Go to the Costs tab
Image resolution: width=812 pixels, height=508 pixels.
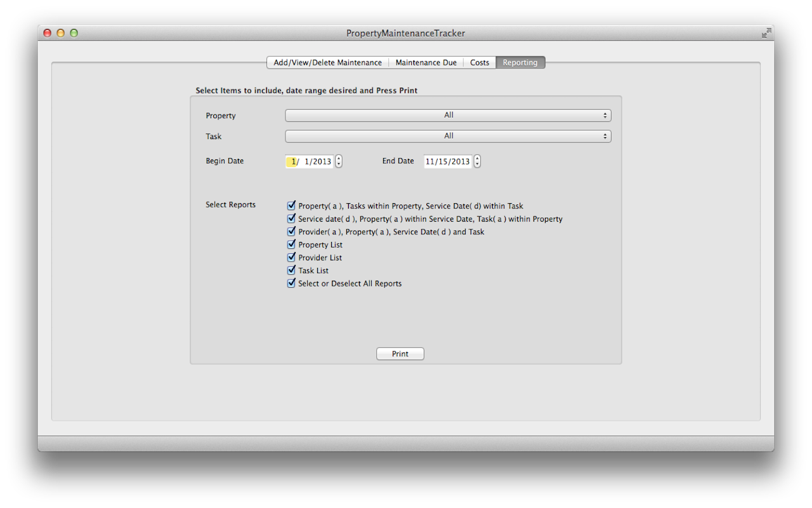tap(480, 63)
